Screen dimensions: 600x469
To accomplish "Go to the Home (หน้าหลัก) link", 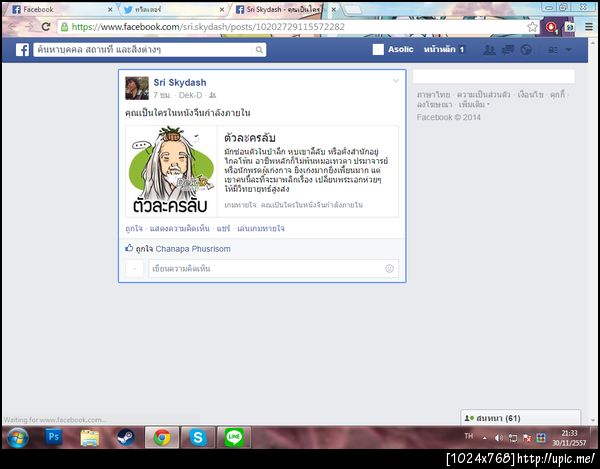I will tap(439, 49).
